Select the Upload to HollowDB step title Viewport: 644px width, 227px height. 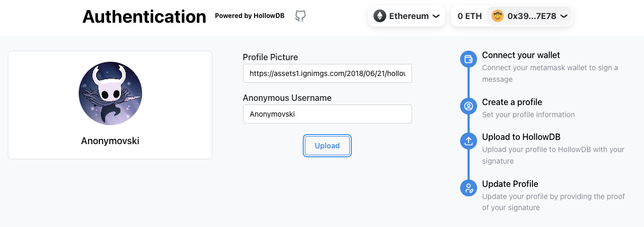(521, 137)
